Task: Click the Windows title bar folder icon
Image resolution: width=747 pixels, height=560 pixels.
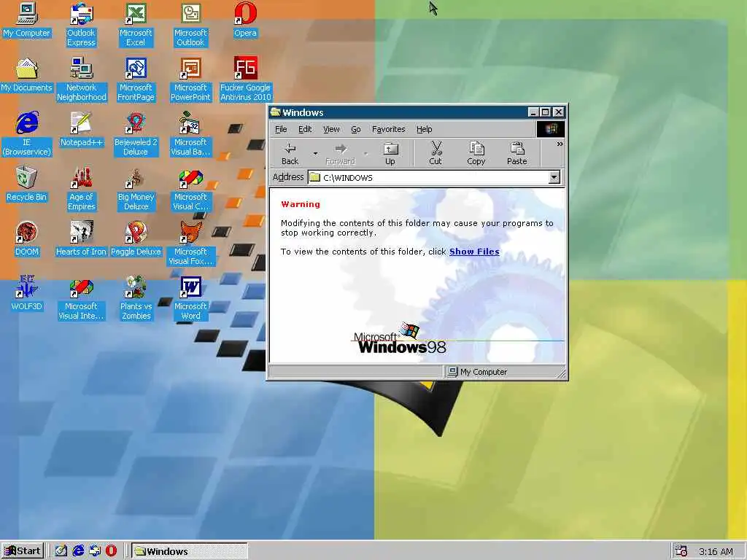Action: pos(275,112)
